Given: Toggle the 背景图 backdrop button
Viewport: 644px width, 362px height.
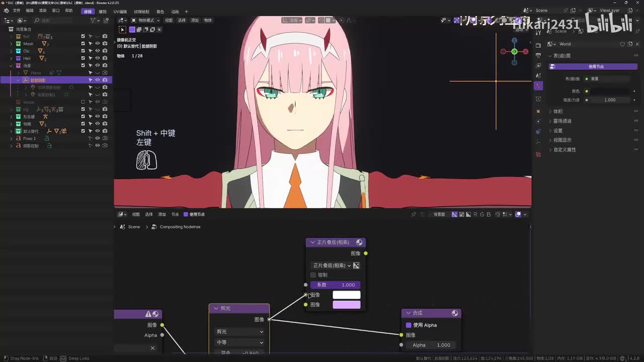Looking at the screenshot, I should point(439,214).
